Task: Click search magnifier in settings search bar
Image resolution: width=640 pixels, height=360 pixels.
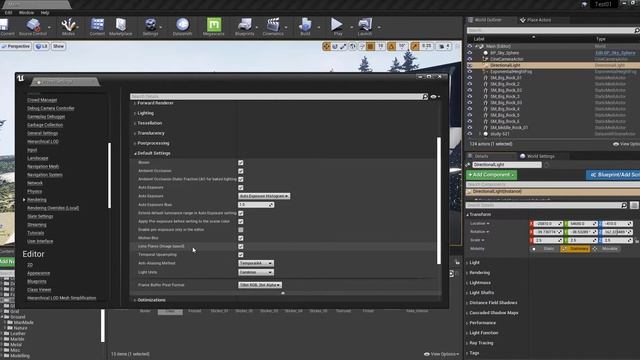Action: pos(425,97)
